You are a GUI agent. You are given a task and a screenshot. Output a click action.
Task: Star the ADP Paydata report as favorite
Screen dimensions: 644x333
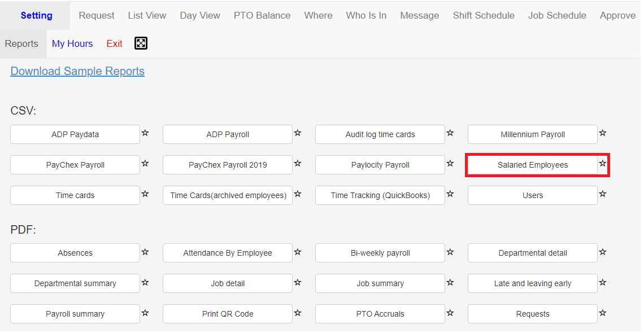click(x=145, y=133)
